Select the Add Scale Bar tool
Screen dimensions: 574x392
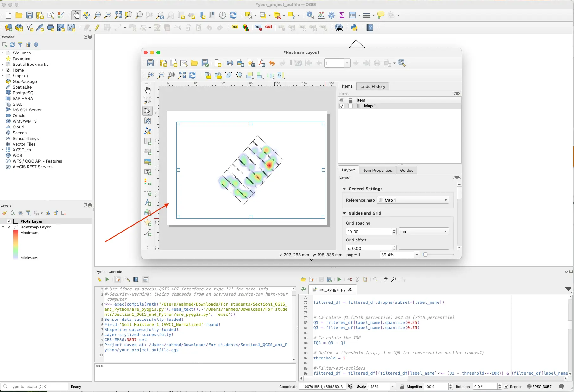pos(148,192)
